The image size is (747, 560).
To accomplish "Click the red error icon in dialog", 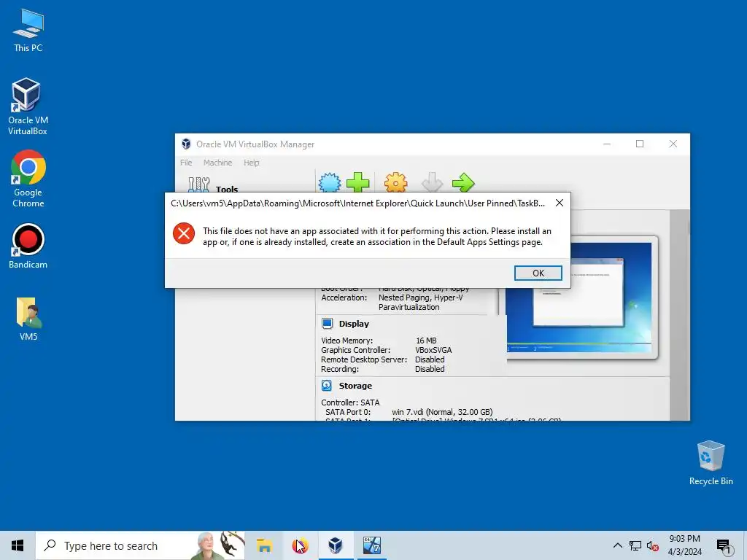I will point(184,233).
